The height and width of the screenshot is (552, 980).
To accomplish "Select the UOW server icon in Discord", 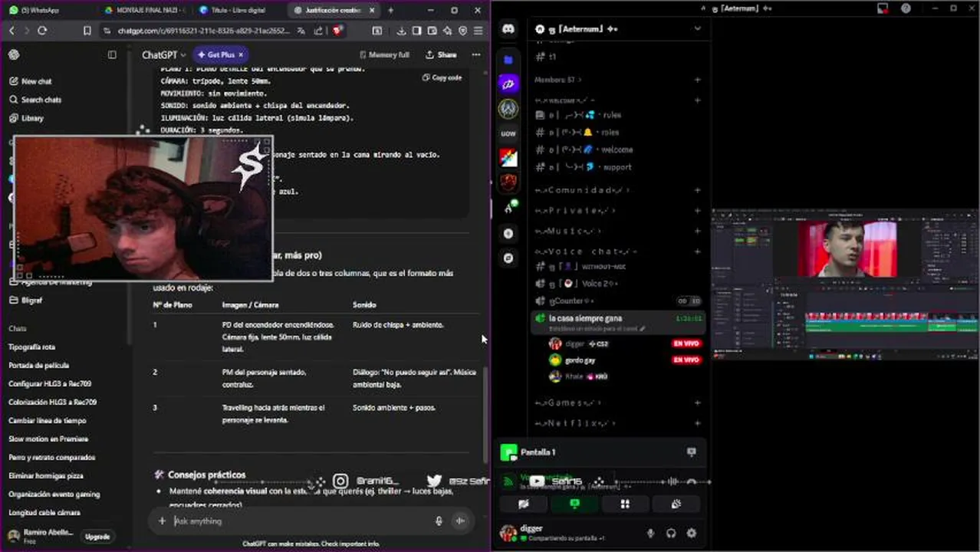I will point(508,133).
